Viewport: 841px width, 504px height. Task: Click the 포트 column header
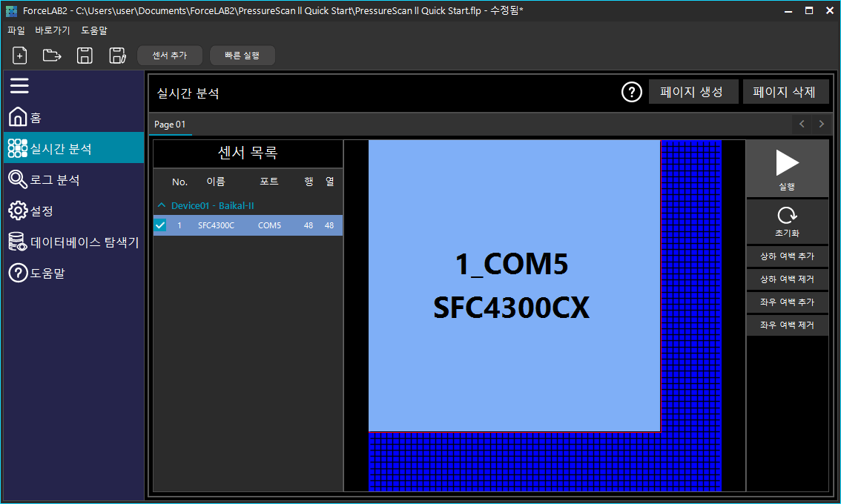click(x=269, y=182)
